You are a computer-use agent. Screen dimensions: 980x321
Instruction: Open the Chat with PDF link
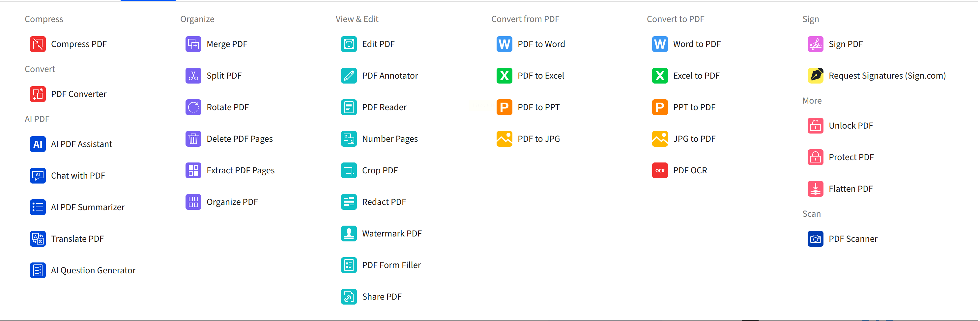78,176
